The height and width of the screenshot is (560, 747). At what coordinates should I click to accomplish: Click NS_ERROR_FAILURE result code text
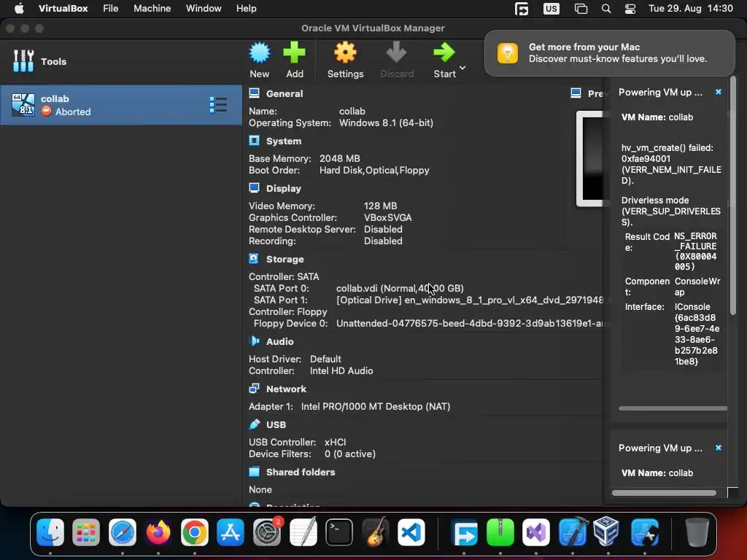(695, 252)
